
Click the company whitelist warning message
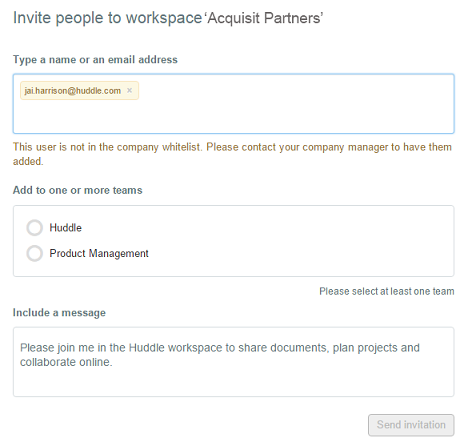coord(232,154)
